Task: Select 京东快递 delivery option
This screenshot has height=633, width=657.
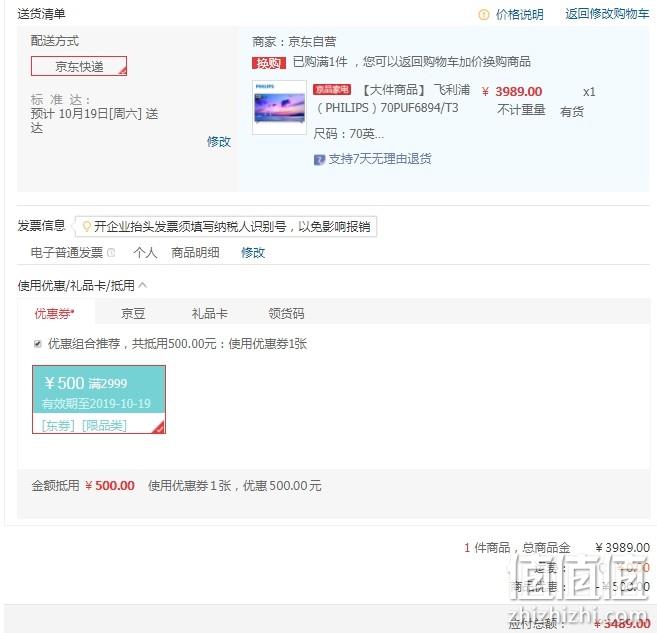Action: tap(79, 66)
